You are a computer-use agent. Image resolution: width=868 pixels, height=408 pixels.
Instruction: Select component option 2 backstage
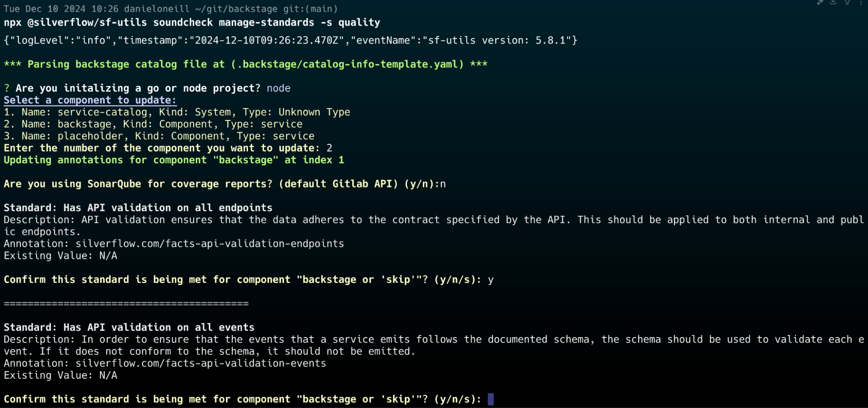[153, 124]
